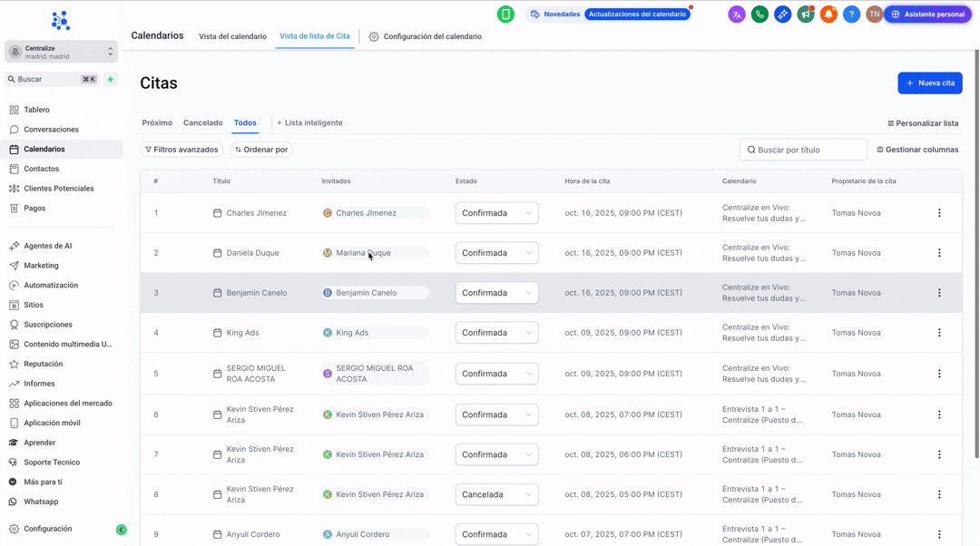
Task: Click the green mobile device icon
Action: [505, 15]
